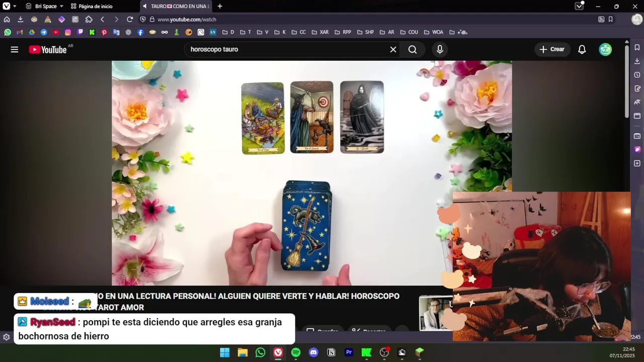
Task: Navigate back with the browser arrow
Action: coord(103,19)
